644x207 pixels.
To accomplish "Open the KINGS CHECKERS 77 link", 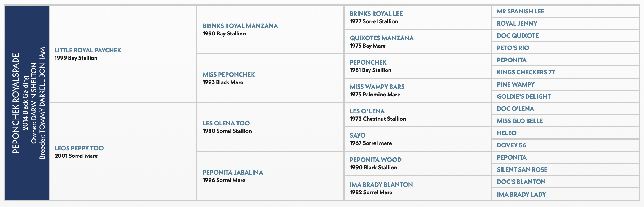I will (526, 72).
